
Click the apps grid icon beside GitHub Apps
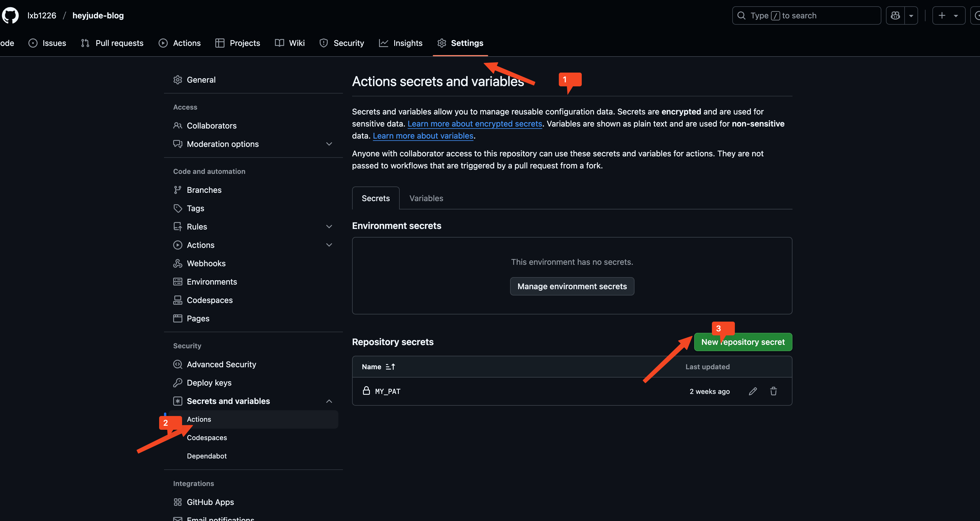pos(178,502)
